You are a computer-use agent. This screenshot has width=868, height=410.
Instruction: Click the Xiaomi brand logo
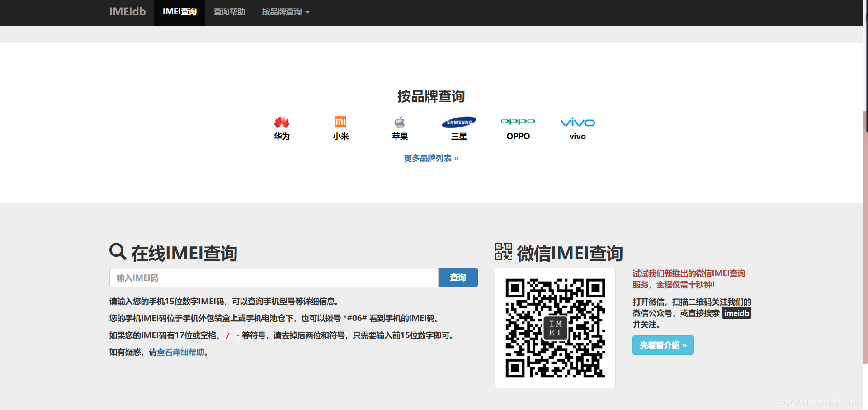(x=340, y=122)
